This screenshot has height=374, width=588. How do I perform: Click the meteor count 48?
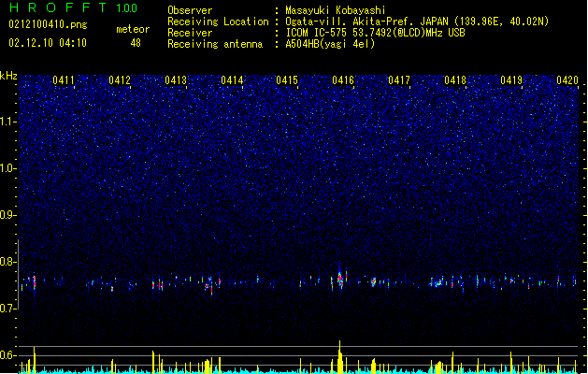136,43
